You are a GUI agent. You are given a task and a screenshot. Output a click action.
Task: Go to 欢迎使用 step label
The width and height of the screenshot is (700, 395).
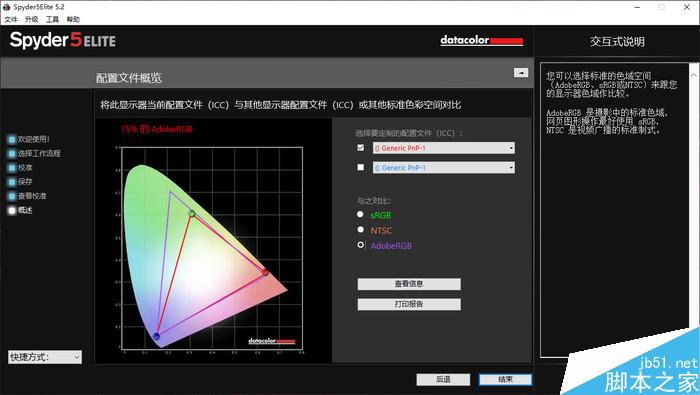point(33,139)
